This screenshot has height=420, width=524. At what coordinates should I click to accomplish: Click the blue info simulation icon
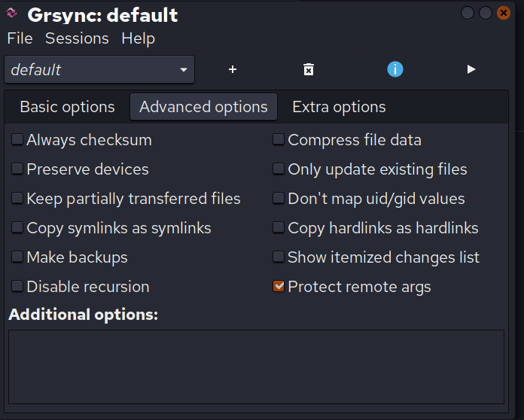pos(395,69)
